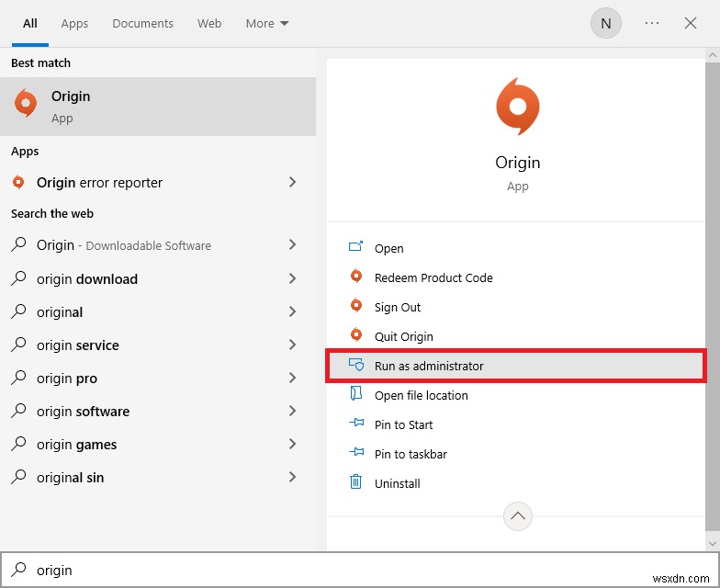Click the Origin logo in the preview pane

pyautogui.click(x=517, y=107)
